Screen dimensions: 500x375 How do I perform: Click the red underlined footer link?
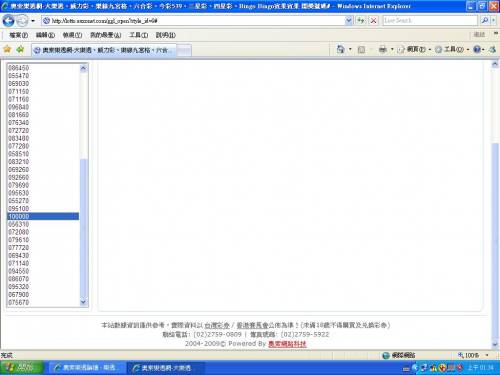(x=287, y=344)
